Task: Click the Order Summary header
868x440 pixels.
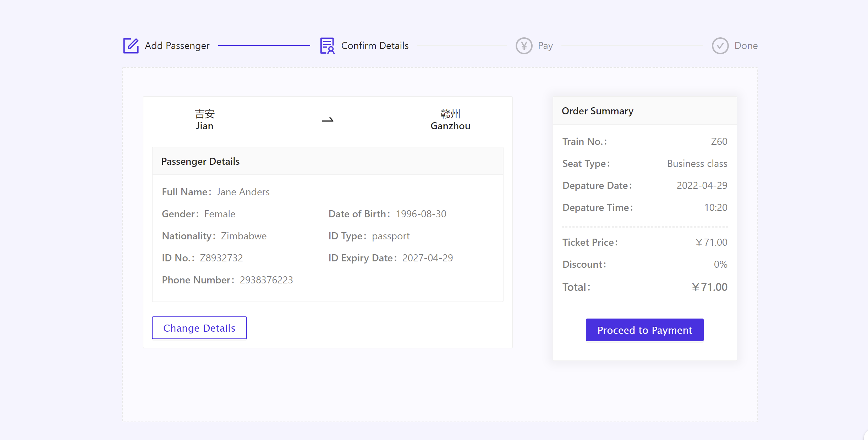Action: click(598, 111)
